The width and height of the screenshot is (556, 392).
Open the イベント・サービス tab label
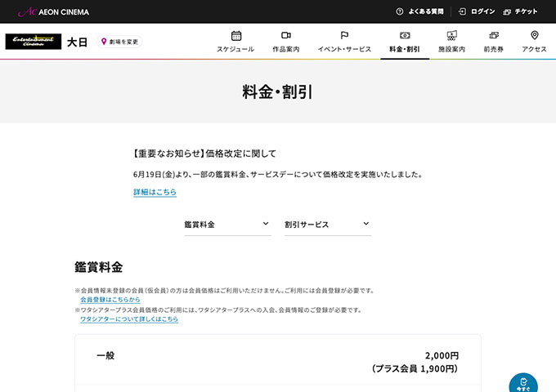[344, 49]
